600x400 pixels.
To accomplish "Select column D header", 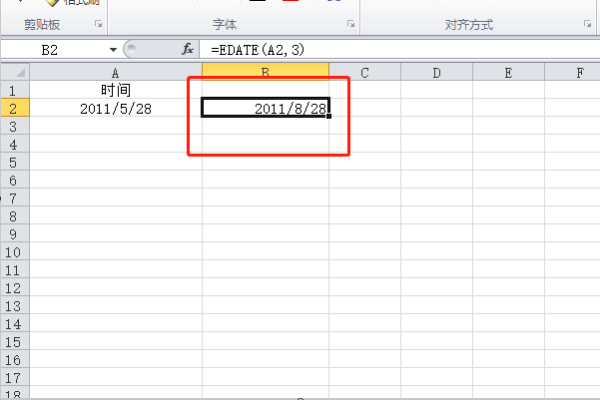I will click(x=437, y=72).
